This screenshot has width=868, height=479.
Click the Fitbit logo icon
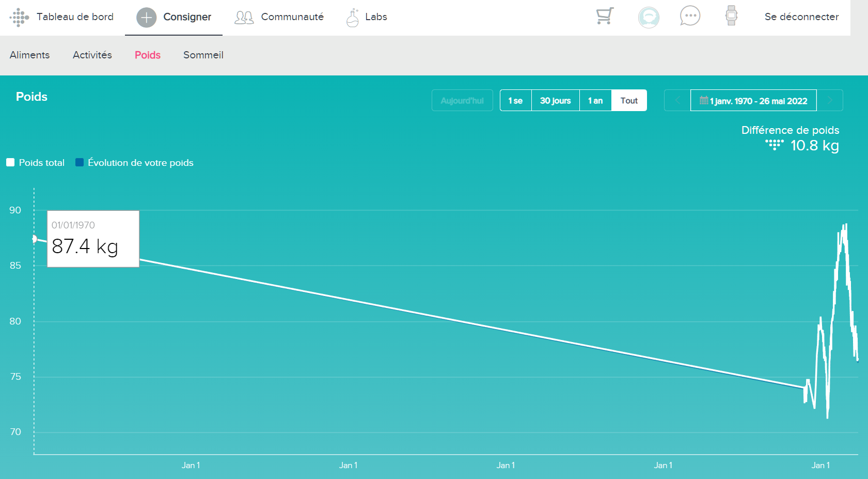click(x=19, y=17)
